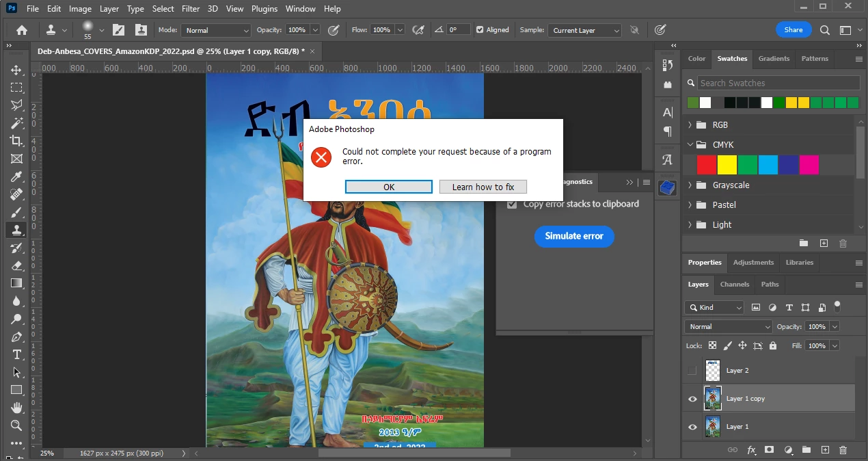Open the layer blend mode dropdown
The height and width of the screenshot is (461, 868).
(x=729, y=327)
